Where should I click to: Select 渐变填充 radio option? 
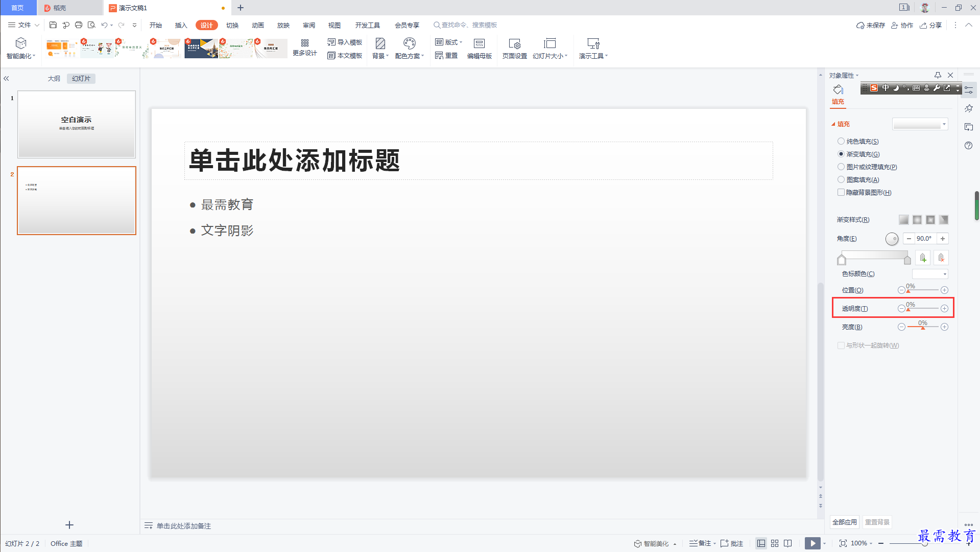click(x=841, y=154)
